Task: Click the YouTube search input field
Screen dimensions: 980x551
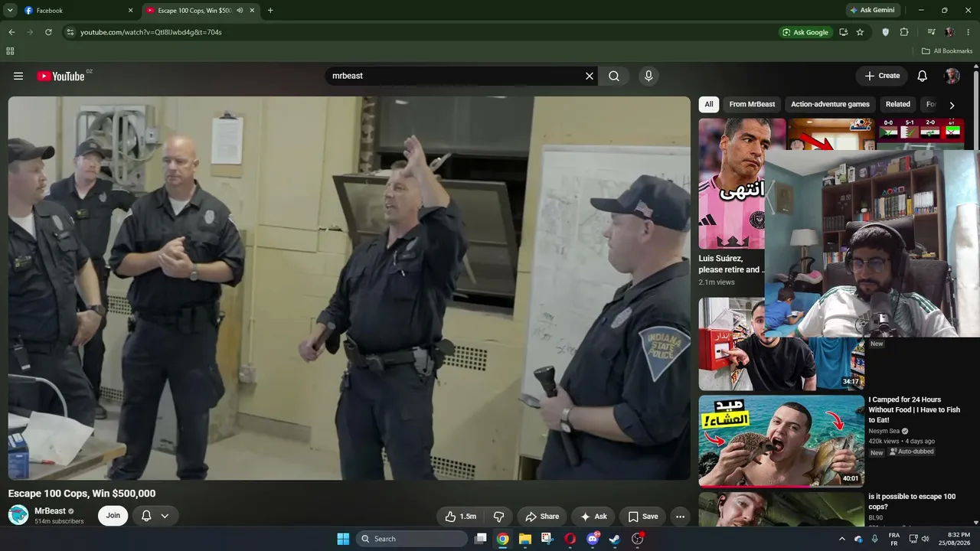Action: (456, 76)
